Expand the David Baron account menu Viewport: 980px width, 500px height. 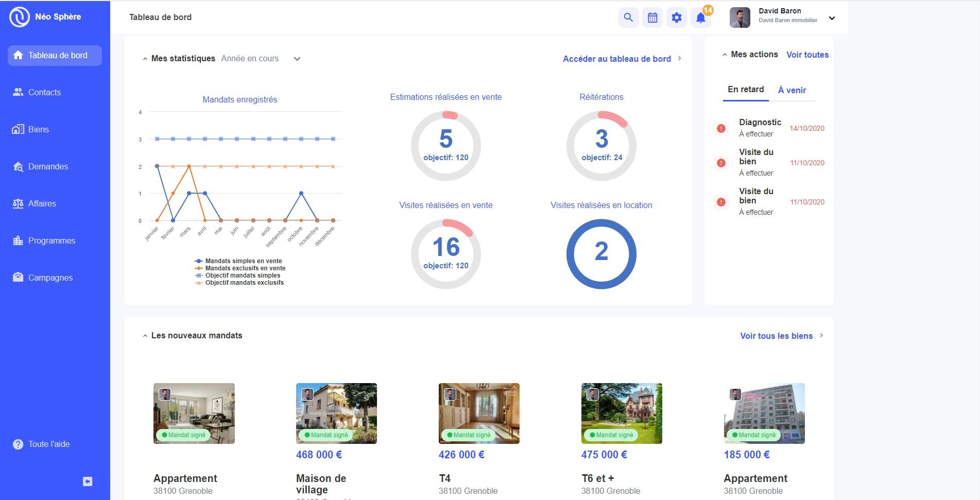click(832, 18)
